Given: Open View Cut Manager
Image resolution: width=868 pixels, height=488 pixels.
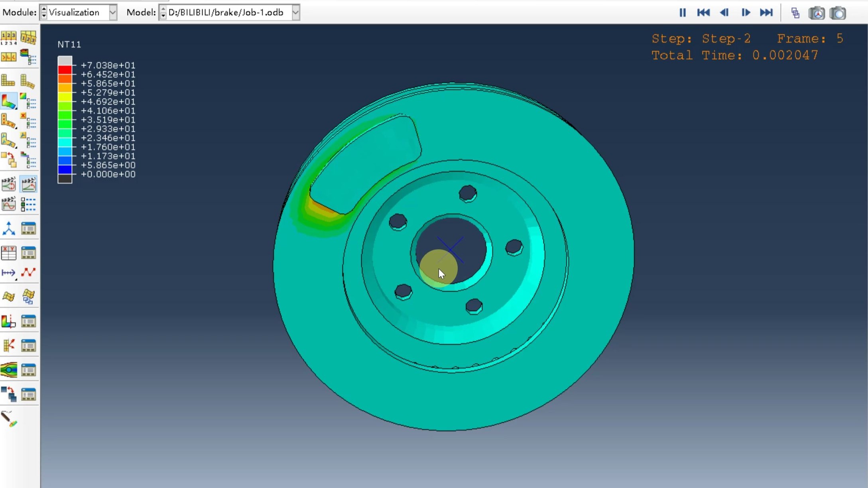Looking at the screenshot, I should [x=28, y=321].
